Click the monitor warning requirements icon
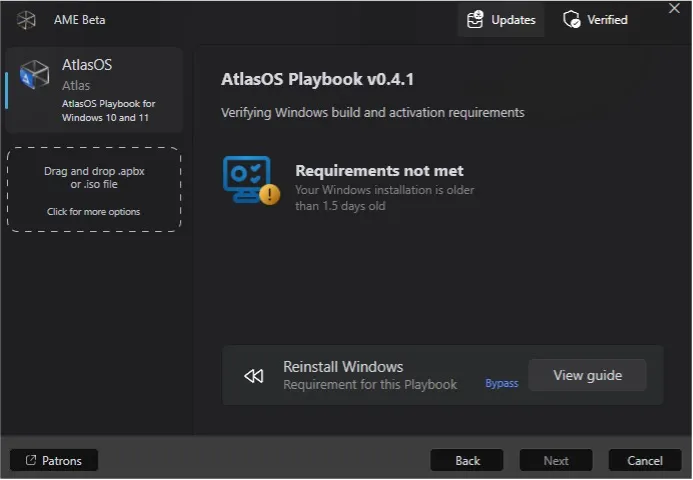The width and height of the screenshot is (693, 480). pos(250,180)
